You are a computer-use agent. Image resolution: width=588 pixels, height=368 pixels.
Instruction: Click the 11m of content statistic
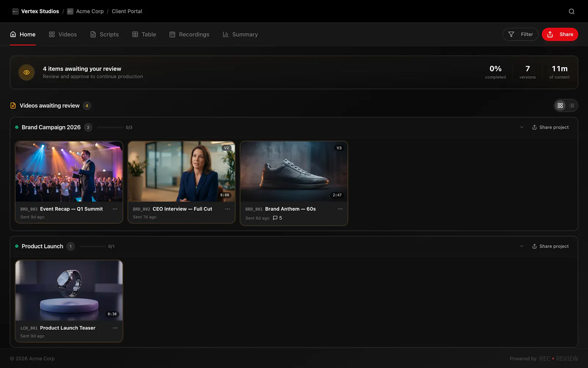pos(559,72)
